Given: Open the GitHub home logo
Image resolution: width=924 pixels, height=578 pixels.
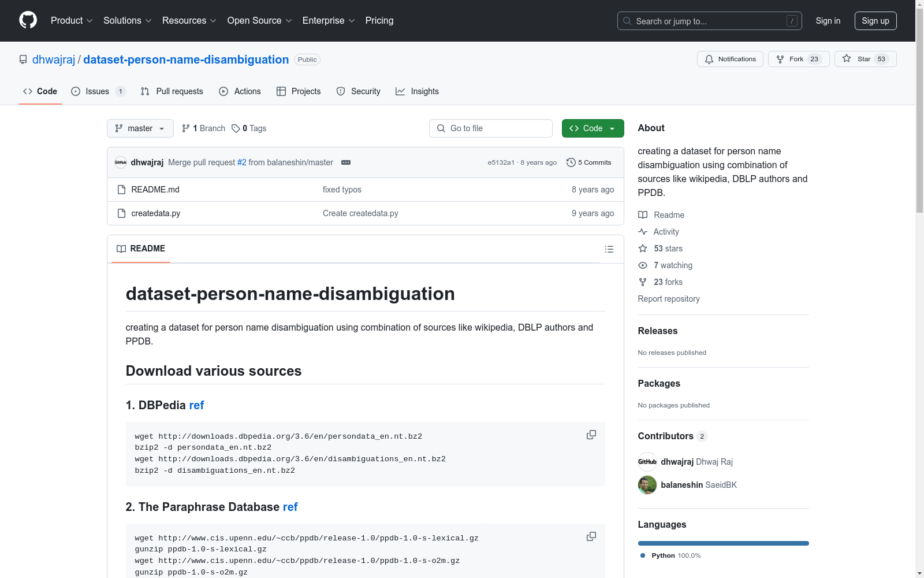Looking at the screenshot, I should [x=28, y=20].
